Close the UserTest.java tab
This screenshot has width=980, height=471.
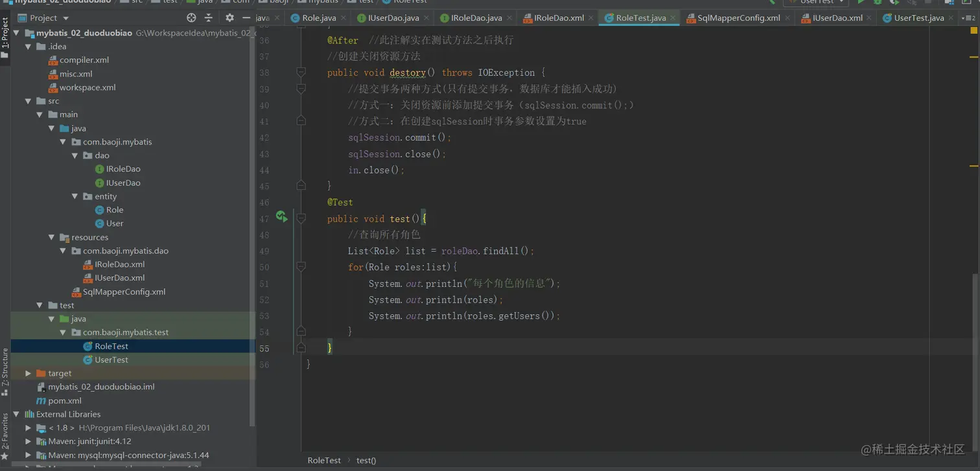[x=951, y=18]
